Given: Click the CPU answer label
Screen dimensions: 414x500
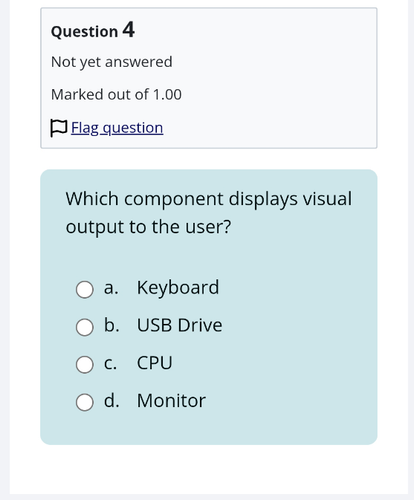Looking at the screenshot, I should 155,363.
